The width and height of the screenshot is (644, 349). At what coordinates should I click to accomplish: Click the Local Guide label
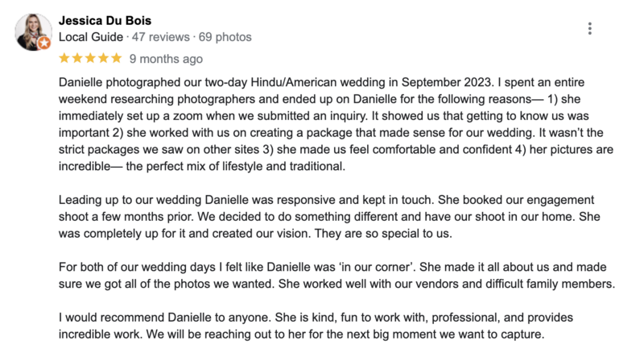91,37
